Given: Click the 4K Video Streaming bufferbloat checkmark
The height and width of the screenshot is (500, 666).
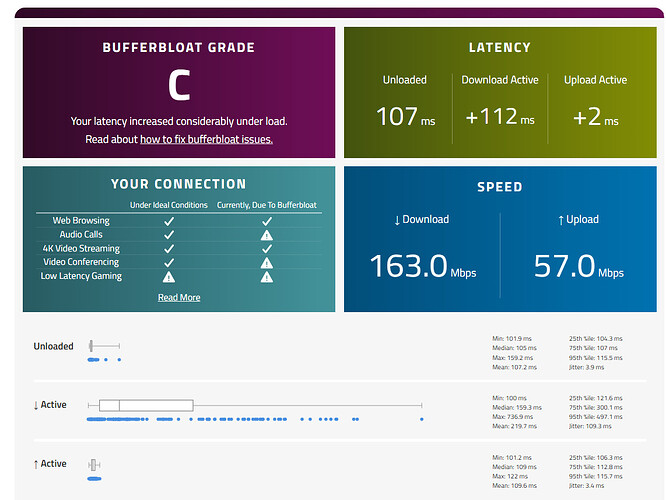Looking at the screenshot, I should [x=267, y=249].
